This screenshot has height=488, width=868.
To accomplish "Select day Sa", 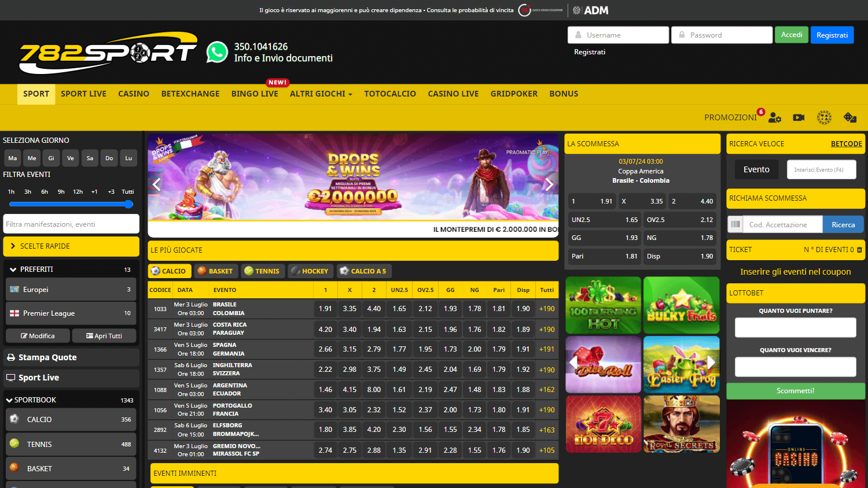I will 90,158.
